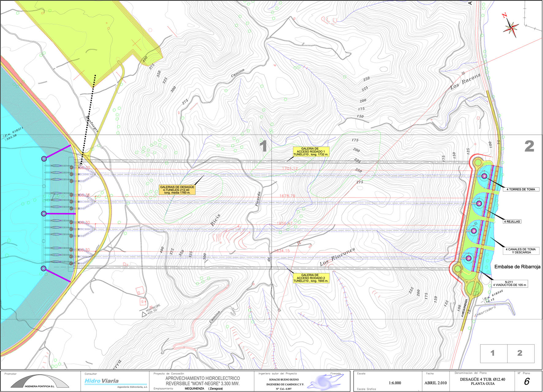543x392 pixels.
Task: Click the 4 Torres de Toma label
Action: point(520,189)
